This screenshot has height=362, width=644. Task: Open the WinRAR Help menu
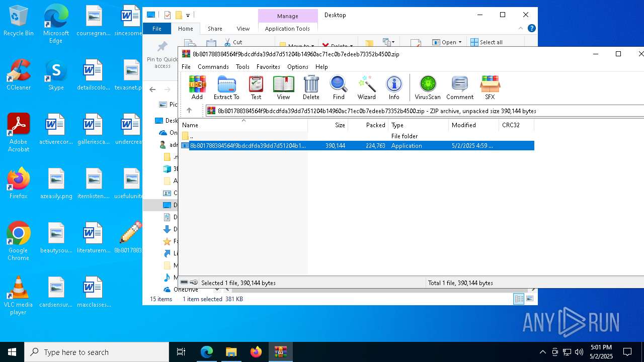tap(321, 66)
